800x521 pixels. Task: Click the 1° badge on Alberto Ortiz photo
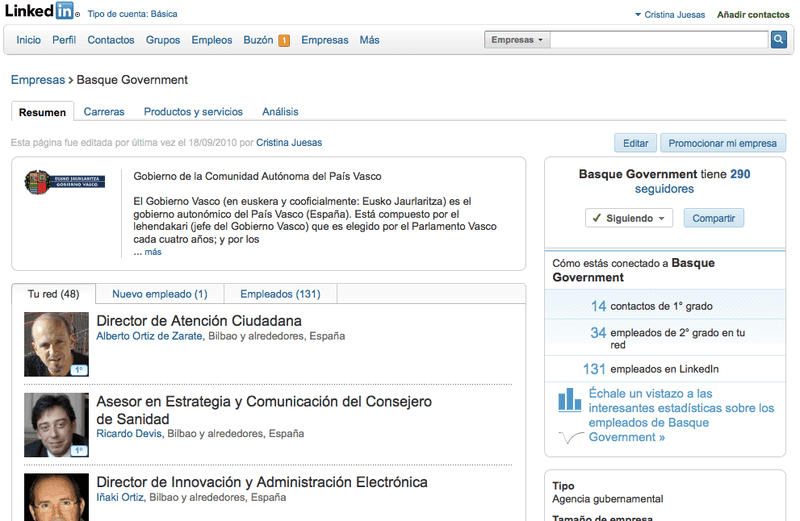(79, 369)
